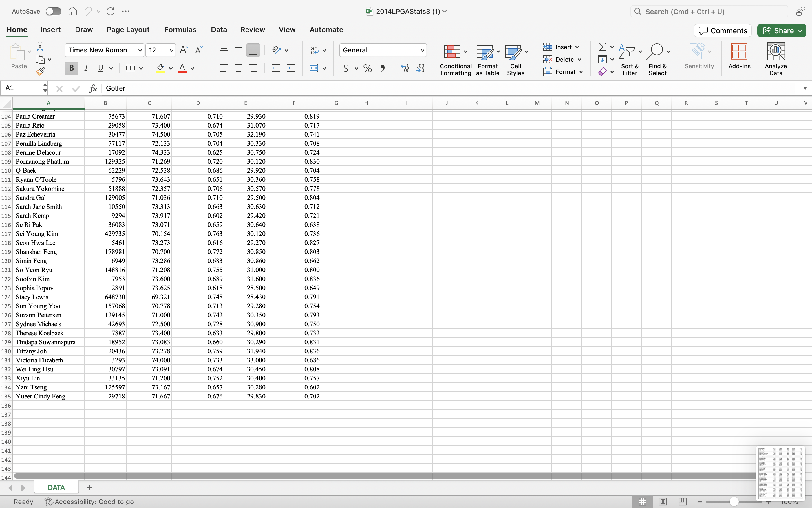Screen dimensions: 812x508
Task: Decrease font size with the small A icon
Action: tap(199, 50)
